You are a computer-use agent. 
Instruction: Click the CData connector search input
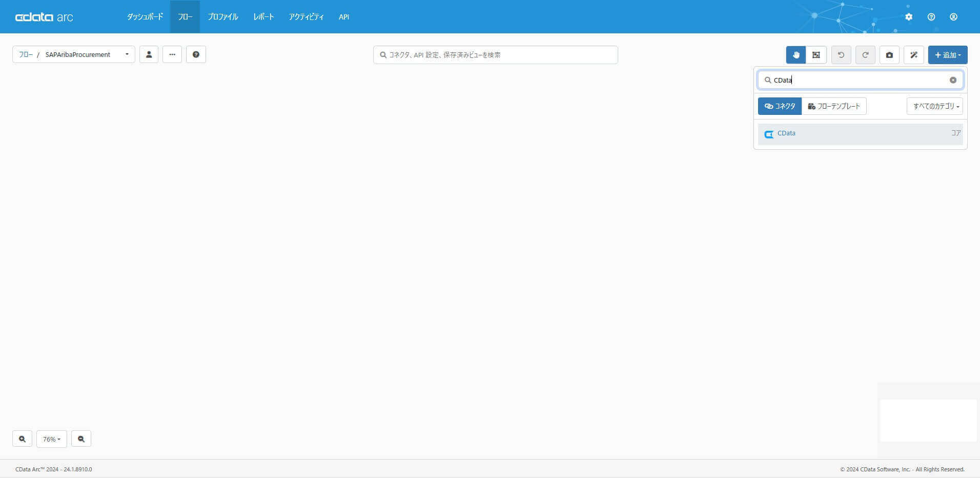point(861,80)
